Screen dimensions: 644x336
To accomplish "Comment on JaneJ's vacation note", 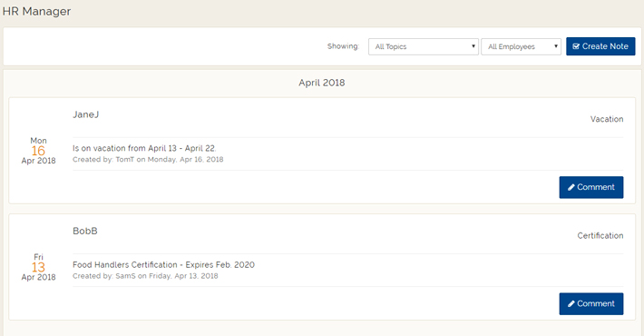I will pyautogui.click(x=591, y=187).
